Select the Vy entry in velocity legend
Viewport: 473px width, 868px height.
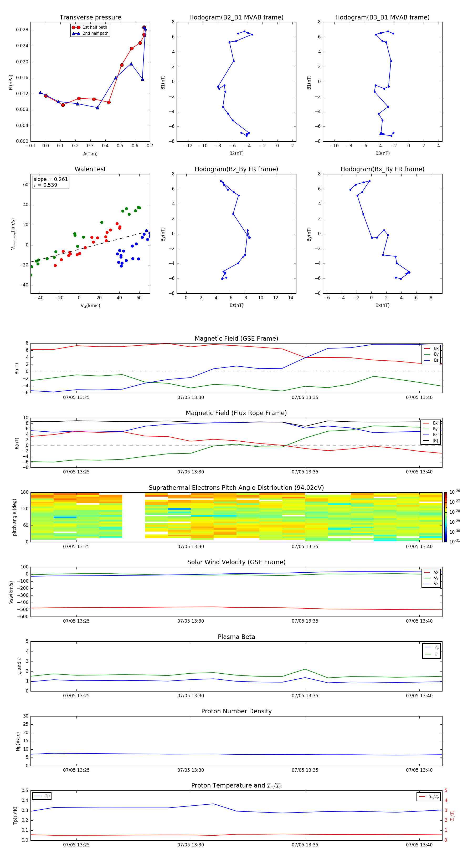[431, 578]
